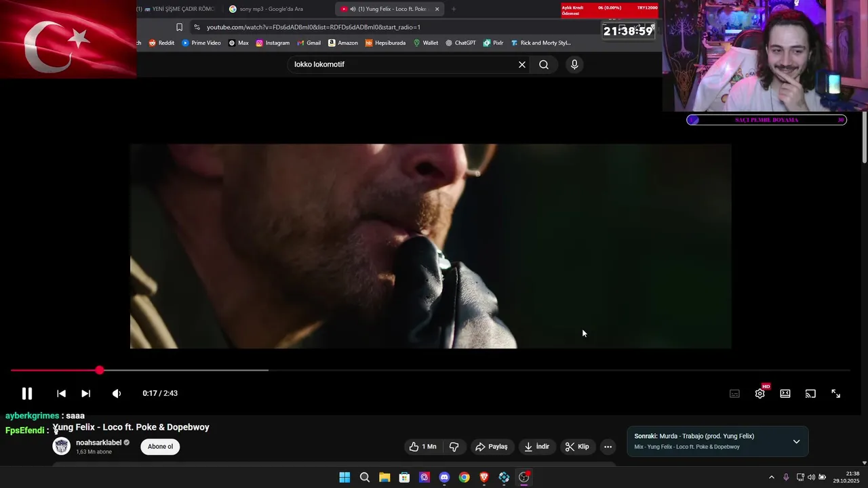Bookmark this page with the bookmark icon
Image resolution: width=868 pixels, height=488 pixels.
(x=179, y=27)
